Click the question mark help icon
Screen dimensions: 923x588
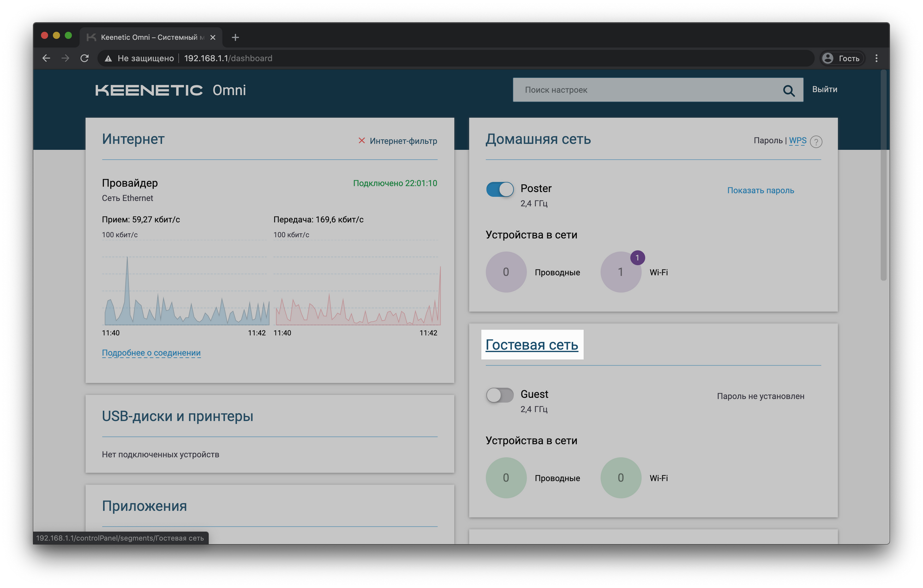[x=816, y=141]
